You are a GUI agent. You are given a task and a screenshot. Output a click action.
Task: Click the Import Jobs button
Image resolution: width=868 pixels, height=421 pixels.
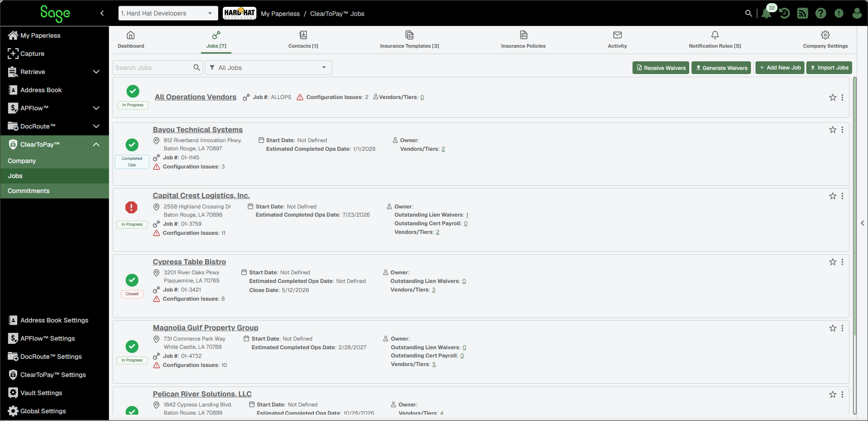pyautogui.click(x=829, y=68)
